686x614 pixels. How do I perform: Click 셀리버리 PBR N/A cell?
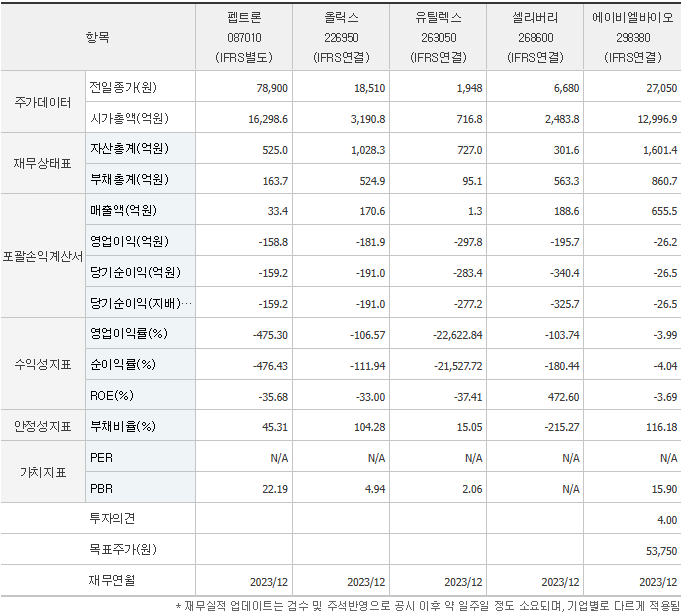tap(570, 489)
